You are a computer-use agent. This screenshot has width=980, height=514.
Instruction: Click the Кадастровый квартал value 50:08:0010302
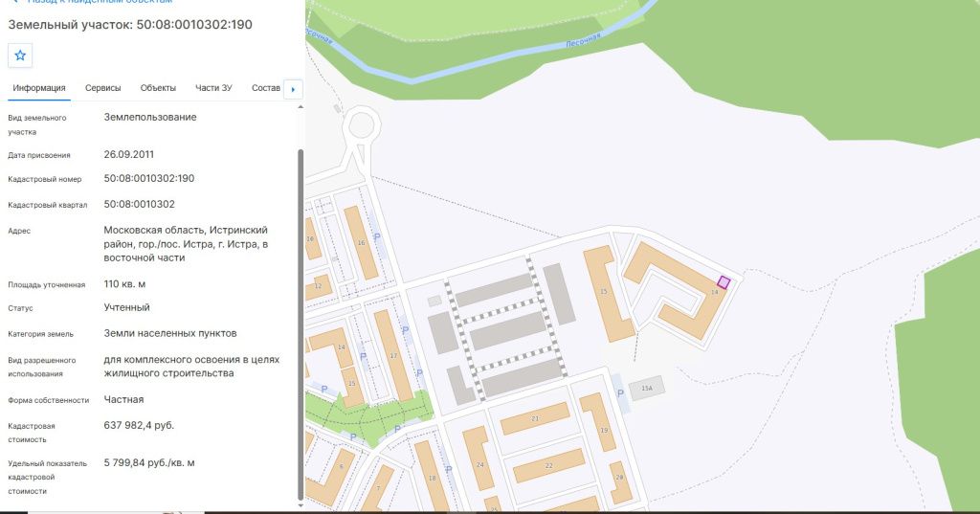140,204
